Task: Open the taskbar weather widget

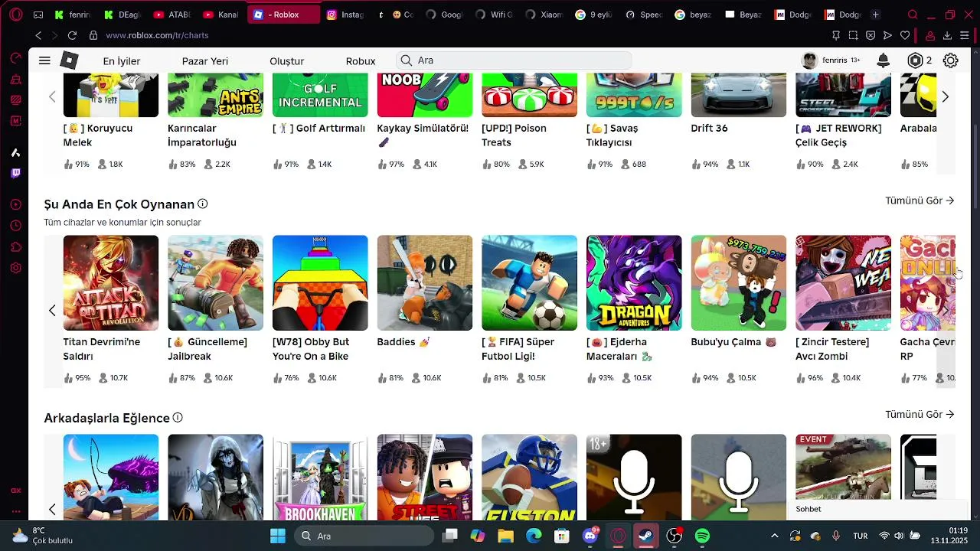Action: coord(42,536)
